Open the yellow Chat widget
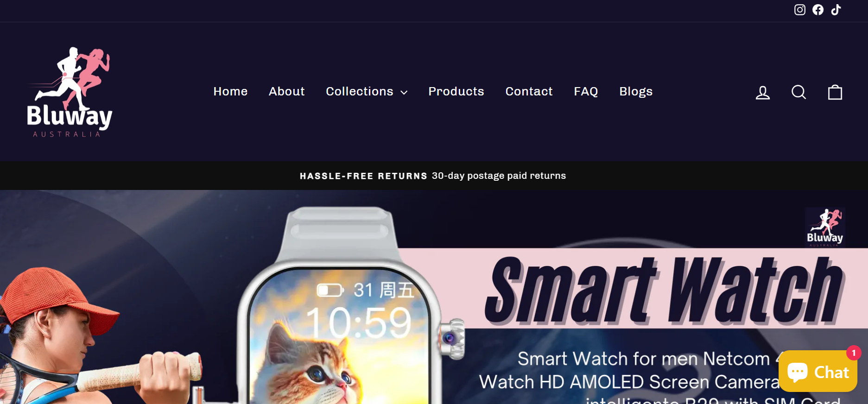Image resolution: width=868 pixels, height=404 pixels. 818,371
